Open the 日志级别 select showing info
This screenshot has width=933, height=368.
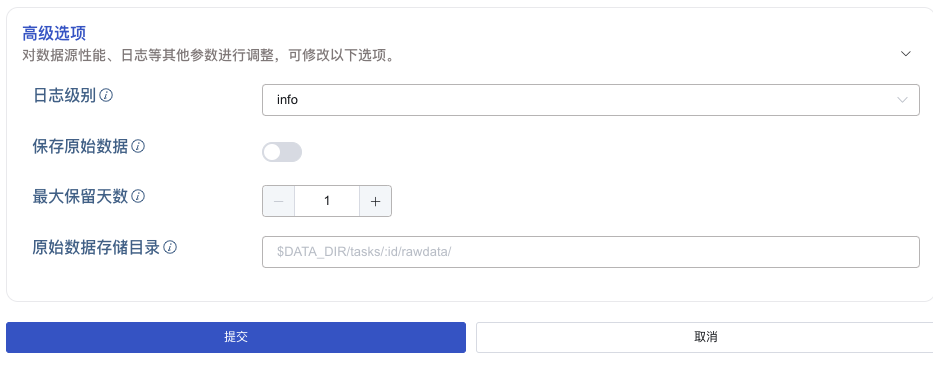591,100
